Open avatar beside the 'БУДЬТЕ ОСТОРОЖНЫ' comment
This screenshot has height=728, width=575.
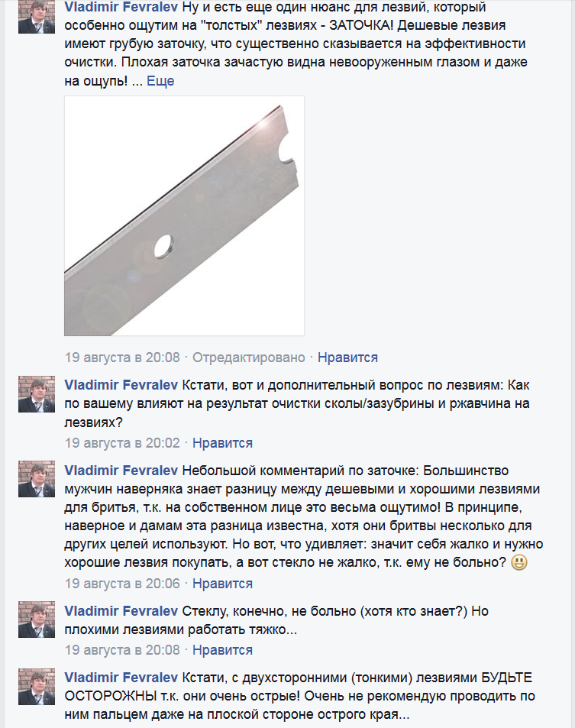pyautogui.click(x=37, y=687)
